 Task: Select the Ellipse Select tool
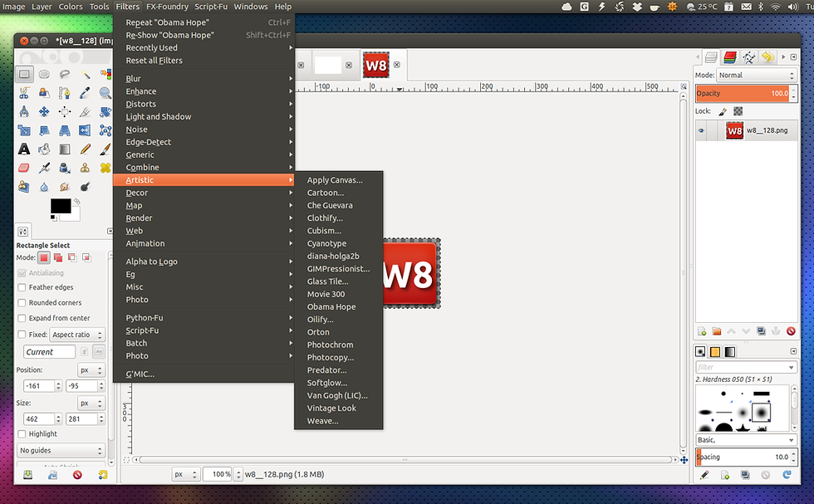click(x=44, y=74)
